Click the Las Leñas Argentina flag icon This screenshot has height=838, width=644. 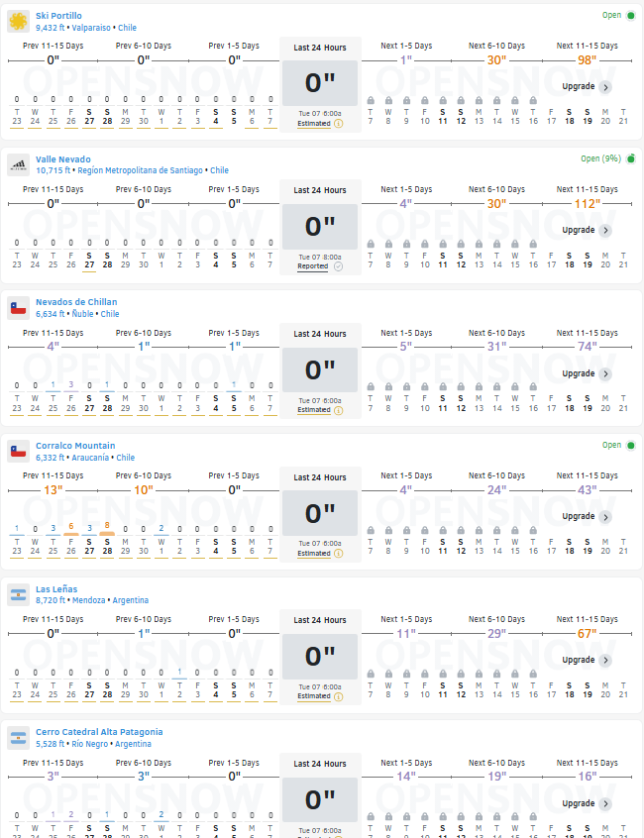click(x=18, y=595)
